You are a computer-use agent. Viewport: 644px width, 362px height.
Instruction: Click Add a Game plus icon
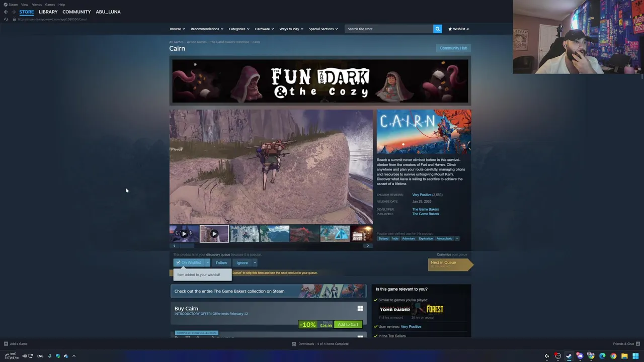point(6,344)
